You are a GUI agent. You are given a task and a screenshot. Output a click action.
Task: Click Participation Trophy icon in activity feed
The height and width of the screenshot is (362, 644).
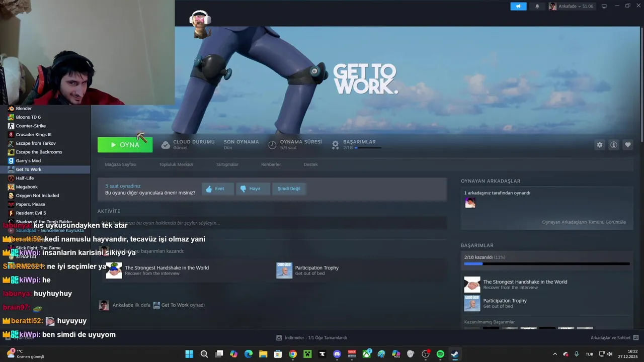pyautogui.click(x=284, y=270)
